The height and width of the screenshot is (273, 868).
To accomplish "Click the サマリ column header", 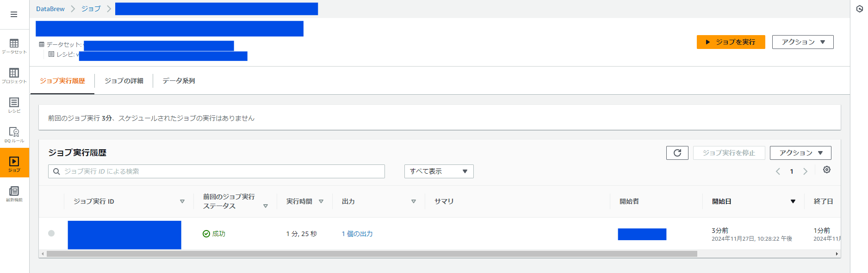I will (x=444, y=201).
